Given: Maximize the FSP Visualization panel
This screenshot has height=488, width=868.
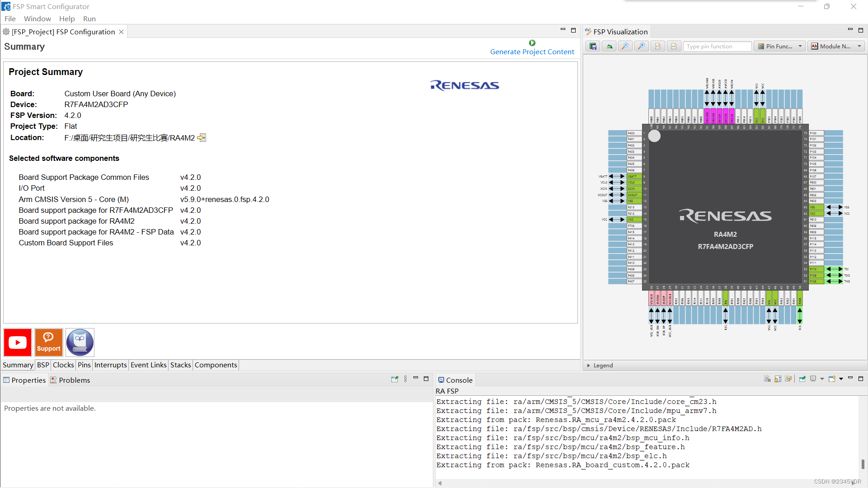Looking at the screenshot, I should click(x=861, y=30).
